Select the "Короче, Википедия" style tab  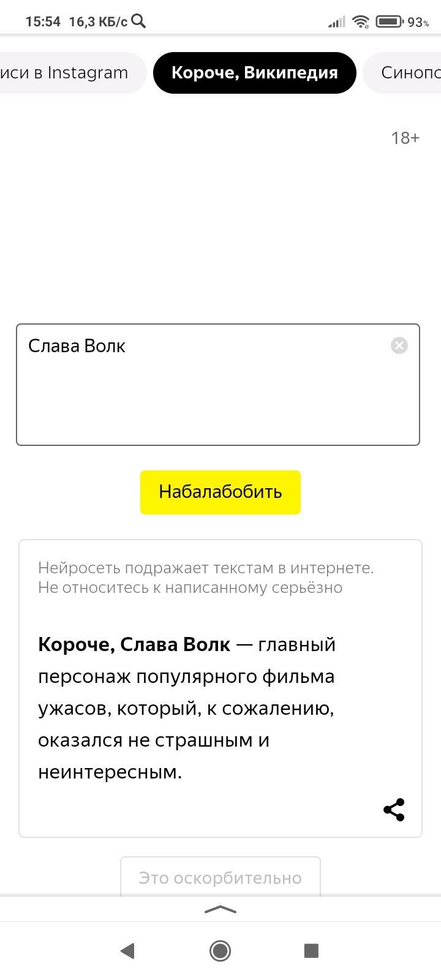[254, 73]
